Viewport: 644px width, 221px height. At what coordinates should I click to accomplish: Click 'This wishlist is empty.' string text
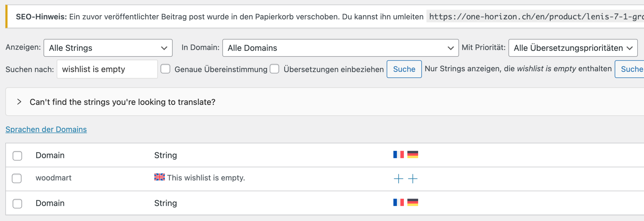point(206,178)
